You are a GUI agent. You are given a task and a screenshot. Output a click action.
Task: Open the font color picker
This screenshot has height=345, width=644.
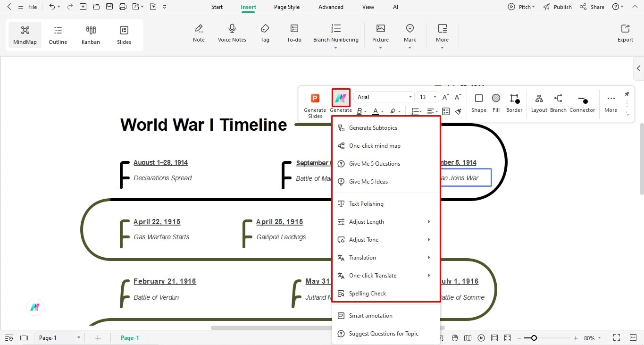[376, 111]
